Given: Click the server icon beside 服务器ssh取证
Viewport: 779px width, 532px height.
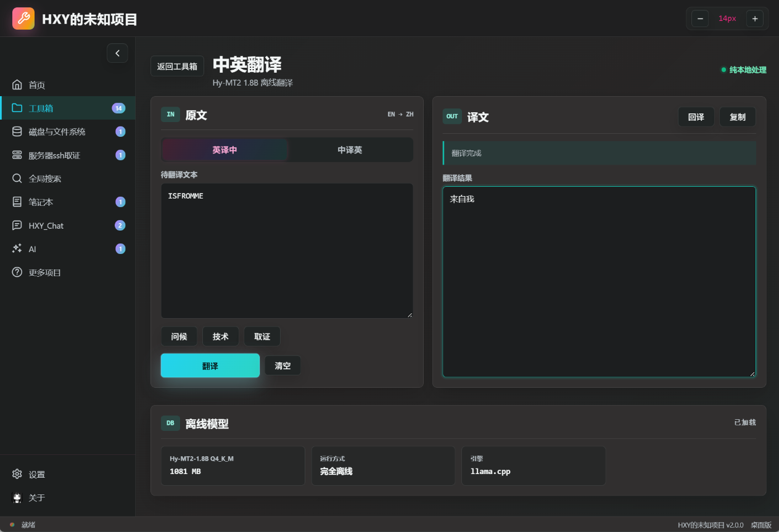Looking at the screenshot, I should (17, 155).
